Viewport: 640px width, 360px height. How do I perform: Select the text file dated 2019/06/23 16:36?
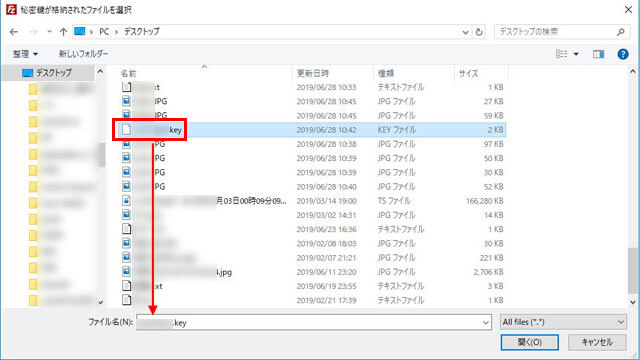coord(312,229)
